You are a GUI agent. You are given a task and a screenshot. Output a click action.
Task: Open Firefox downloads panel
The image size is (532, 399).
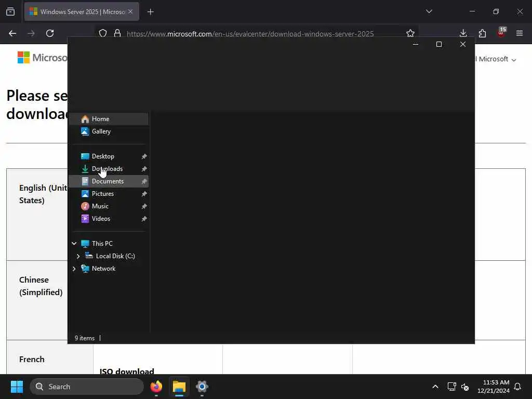[463, 33]
